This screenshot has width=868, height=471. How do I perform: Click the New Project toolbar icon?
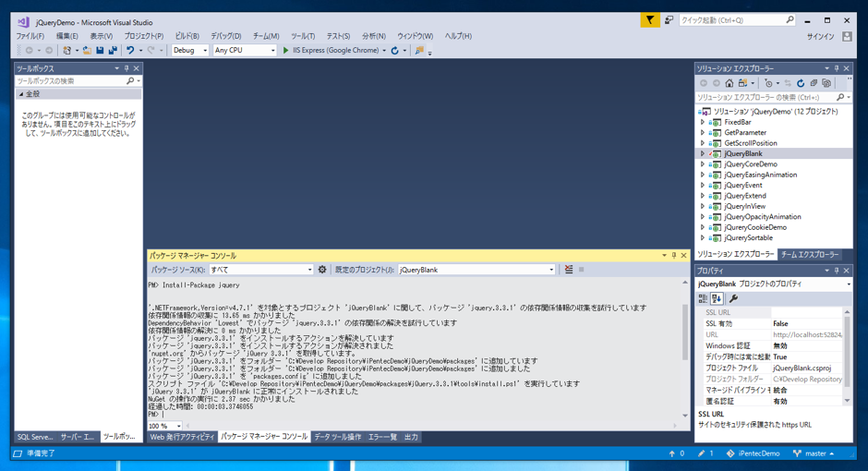click(x=67, y=51)
